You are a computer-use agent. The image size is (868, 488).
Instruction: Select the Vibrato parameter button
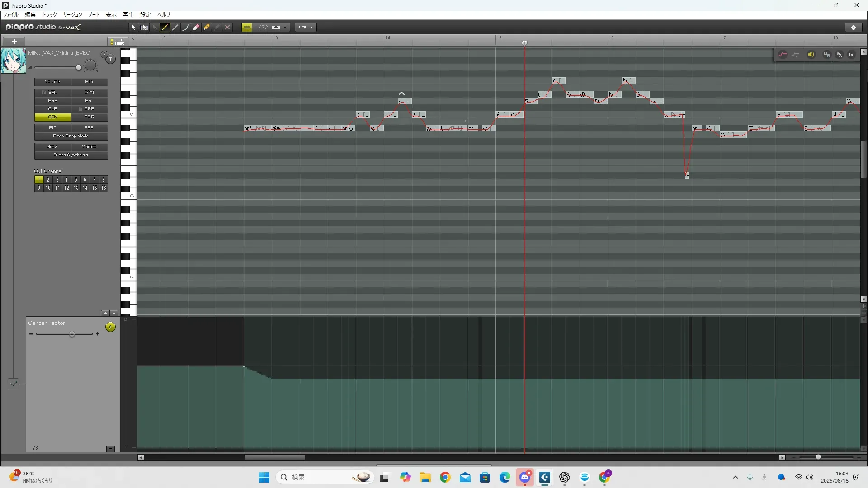tap(89, 147)
